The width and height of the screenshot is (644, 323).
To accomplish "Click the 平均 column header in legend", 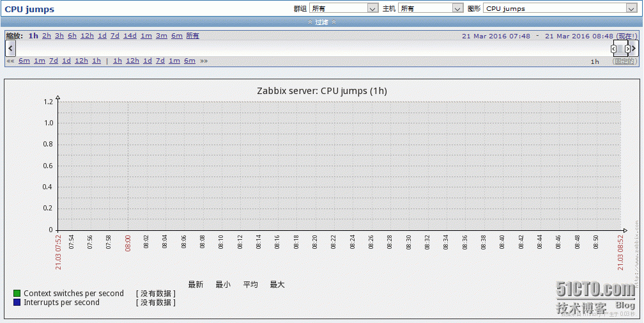I will click(250, 285).
